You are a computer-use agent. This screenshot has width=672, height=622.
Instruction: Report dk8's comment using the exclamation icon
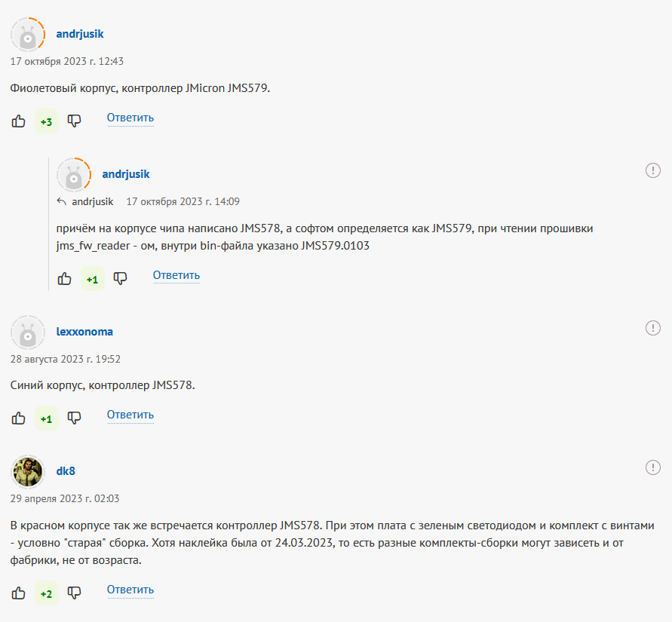(x=652, y=467)
